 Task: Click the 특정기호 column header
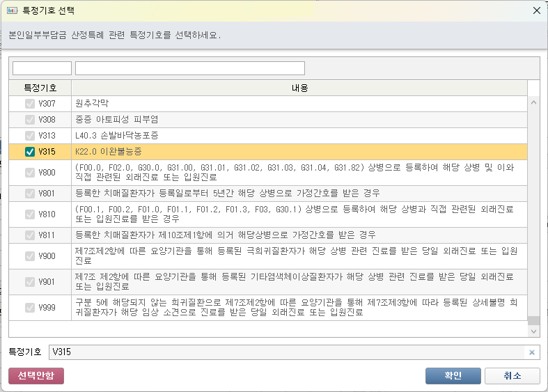click(x=40, y=88)
